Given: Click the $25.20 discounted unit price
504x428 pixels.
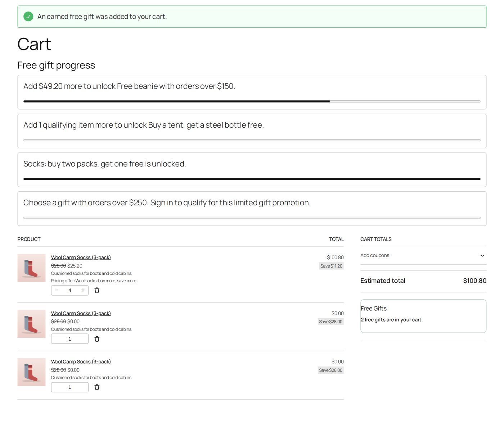Looking at the screenshot, I should [x=75, y=266].
